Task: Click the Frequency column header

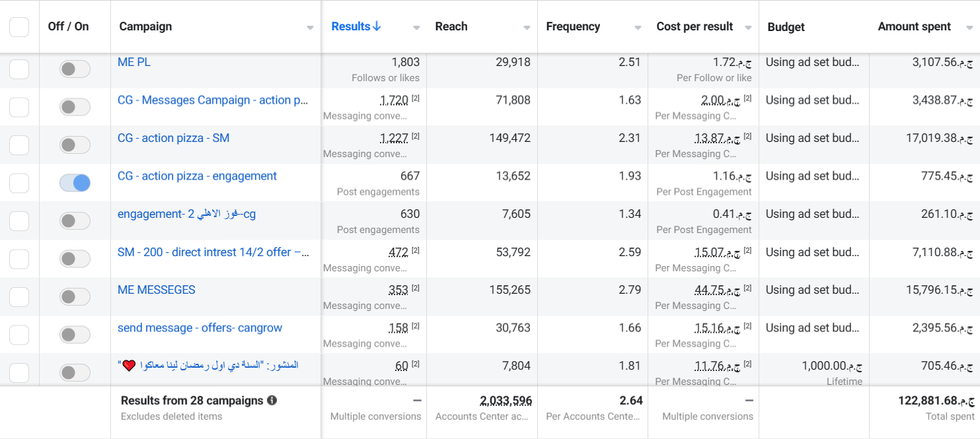Action: coord(573,26)
